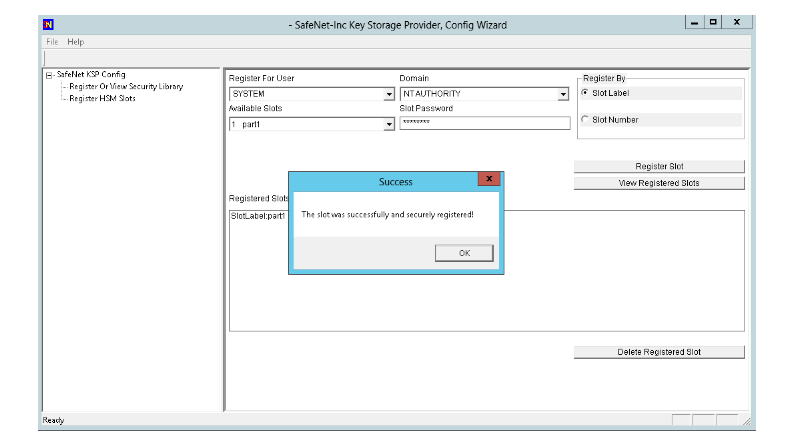Close the Success dialog with its X
The width and height of the screenshot is (794, 445).
[x=489, y=179]
